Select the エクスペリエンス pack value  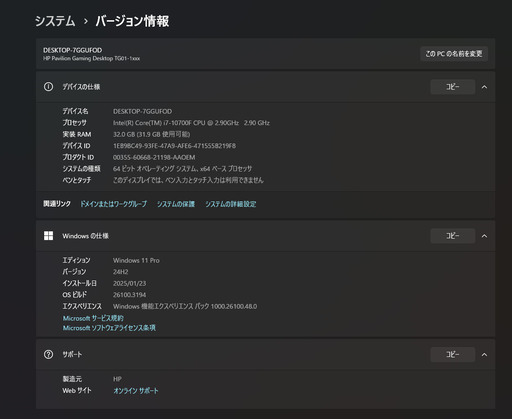pos(185,306)
